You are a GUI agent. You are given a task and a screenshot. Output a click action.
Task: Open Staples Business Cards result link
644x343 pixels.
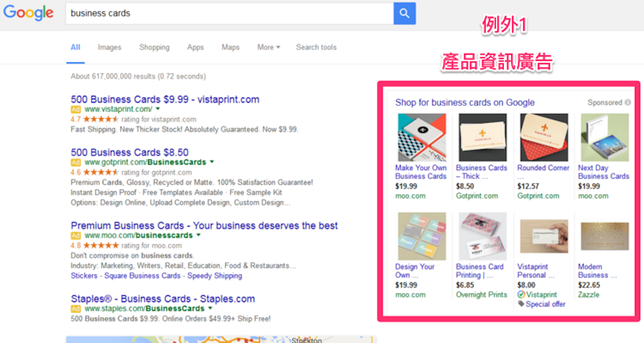(163, 299)
